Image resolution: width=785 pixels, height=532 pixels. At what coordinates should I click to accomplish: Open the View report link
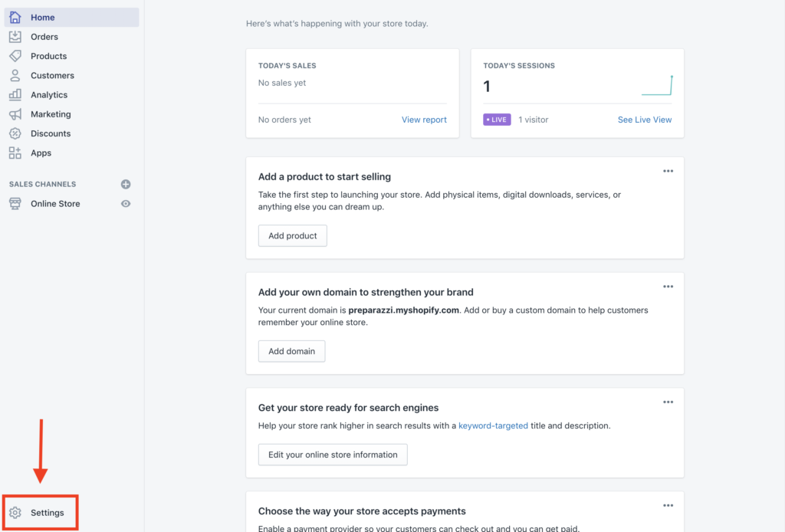click(x=424, y=120)
